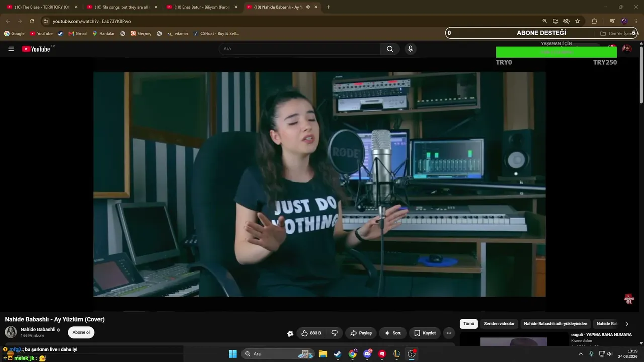
Task: Close the Enes Batur - Biliyom tab
Action: (x=236, y=7)
